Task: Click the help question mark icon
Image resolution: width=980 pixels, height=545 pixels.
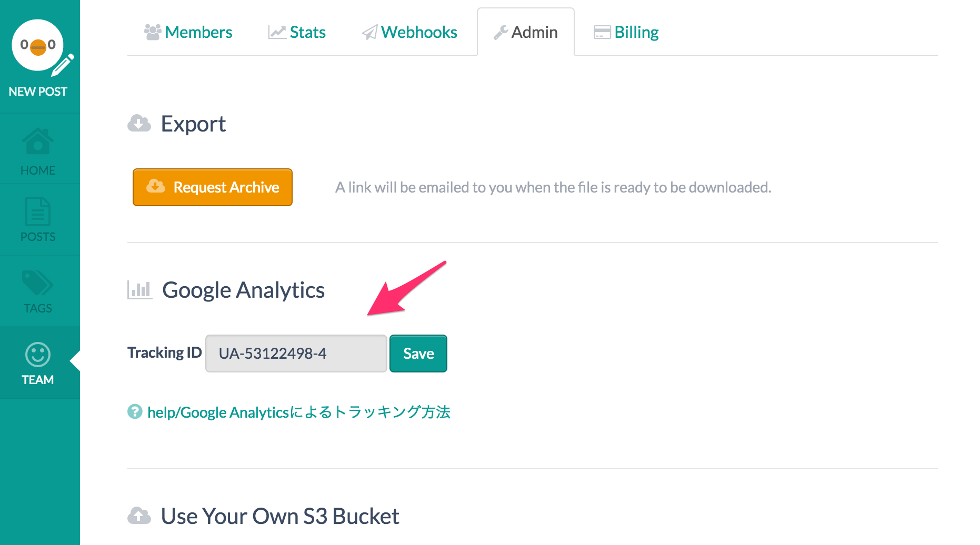Action: coord(135,411)
